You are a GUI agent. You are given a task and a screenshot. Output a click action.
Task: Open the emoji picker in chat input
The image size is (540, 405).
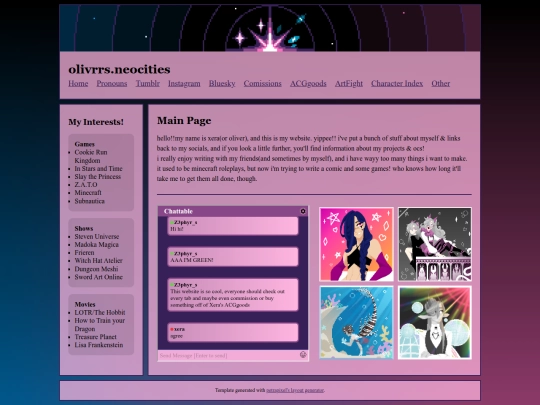[303, 355]
